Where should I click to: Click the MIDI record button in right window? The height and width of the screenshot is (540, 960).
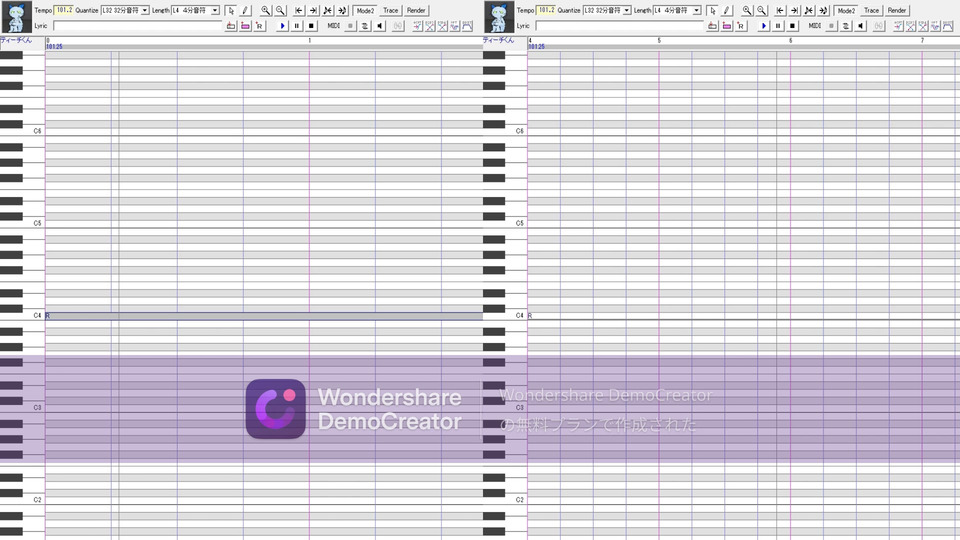coord(831,26)
